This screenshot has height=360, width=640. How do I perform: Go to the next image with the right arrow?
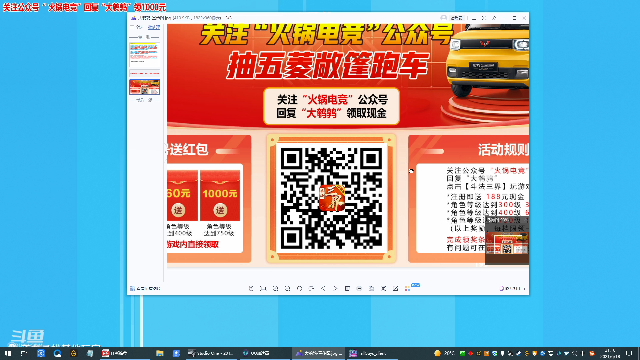point(335,288)
